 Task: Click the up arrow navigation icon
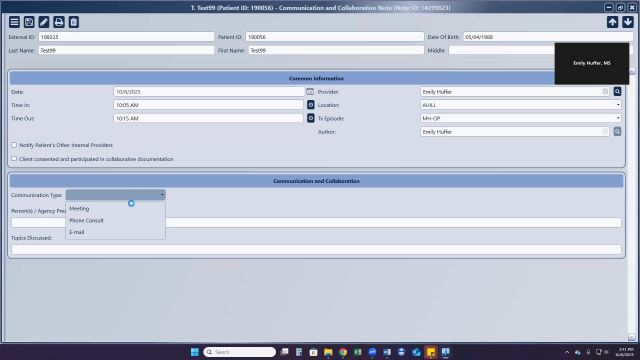pyautogui.click(x=612, y=22)
